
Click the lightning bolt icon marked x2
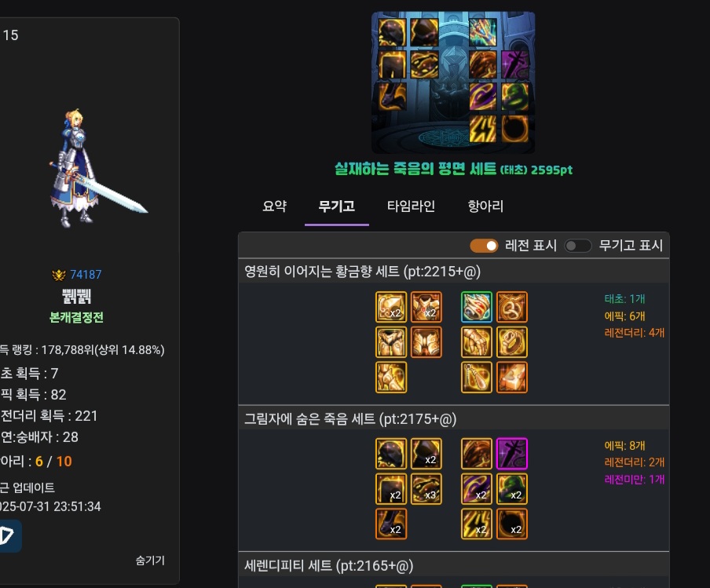pos(477,524)
